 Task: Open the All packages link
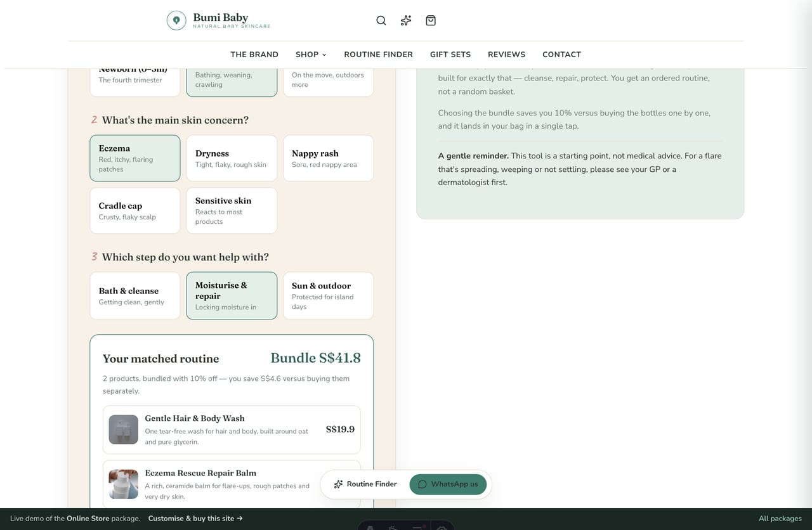coord(780,519)
